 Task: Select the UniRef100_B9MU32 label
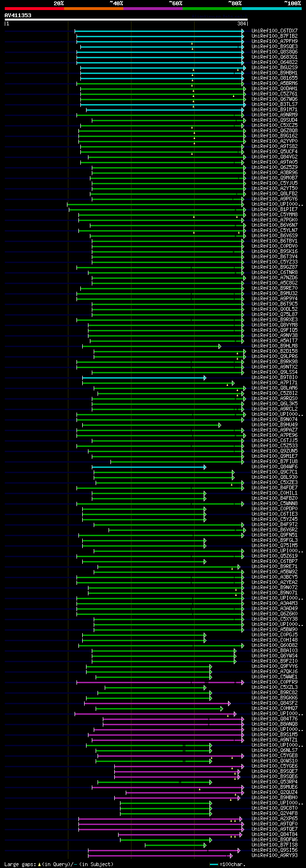coord(274,294)
